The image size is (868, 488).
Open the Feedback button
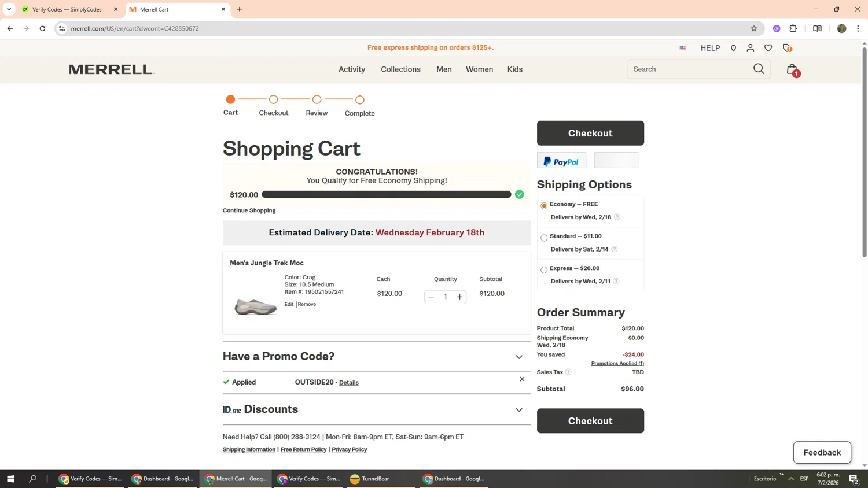(x=822, y=453)
